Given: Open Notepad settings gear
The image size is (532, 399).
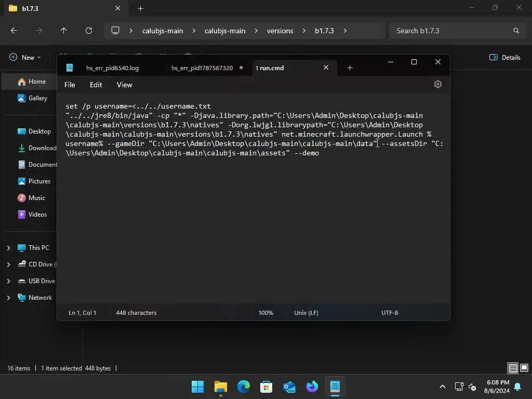Looking at the screenshot, I should click(437, 84).
